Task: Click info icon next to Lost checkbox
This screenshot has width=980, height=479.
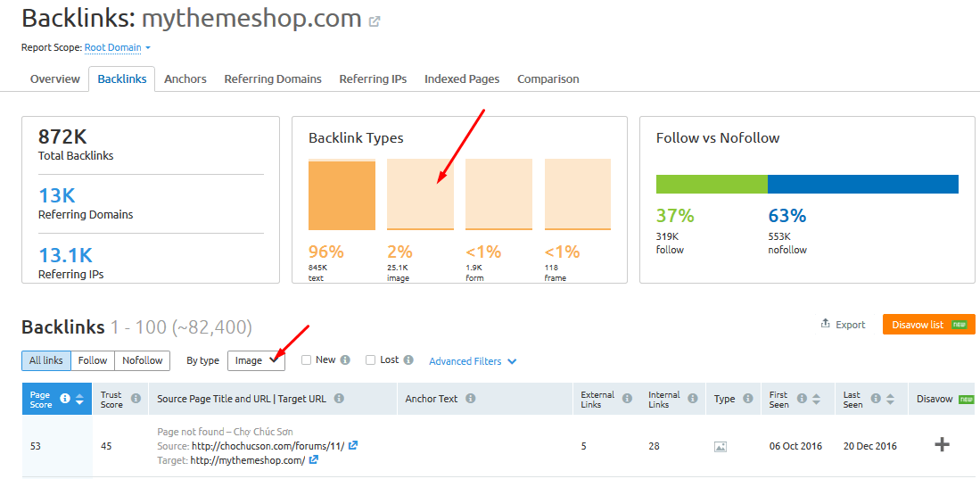Action: pyautogui.click(x=408, y=360)
